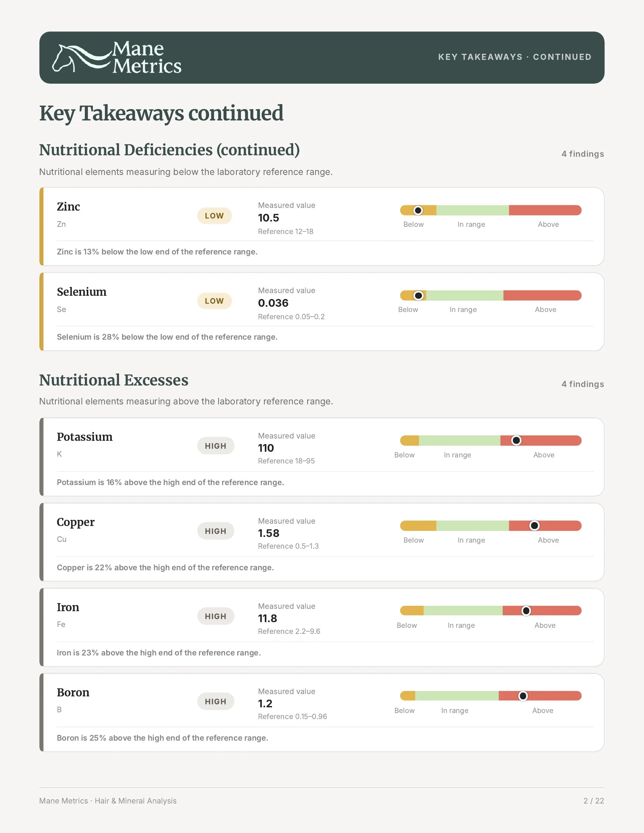644x833 pixels.
Task: Click the green In range segment of Boron bar
Action: (x=457, y=696)
